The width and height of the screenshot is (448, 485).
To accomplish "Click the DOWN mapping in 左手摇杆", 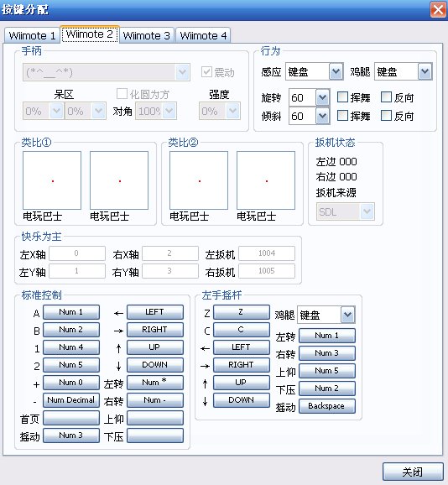I will (x=242, y=400).
